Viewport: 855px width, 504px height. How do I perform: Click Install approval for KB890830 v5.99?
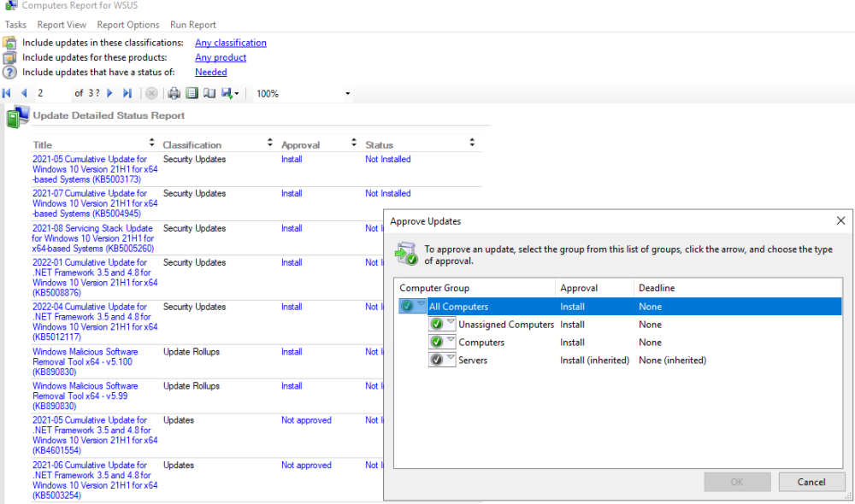click(x=292, y=386)
